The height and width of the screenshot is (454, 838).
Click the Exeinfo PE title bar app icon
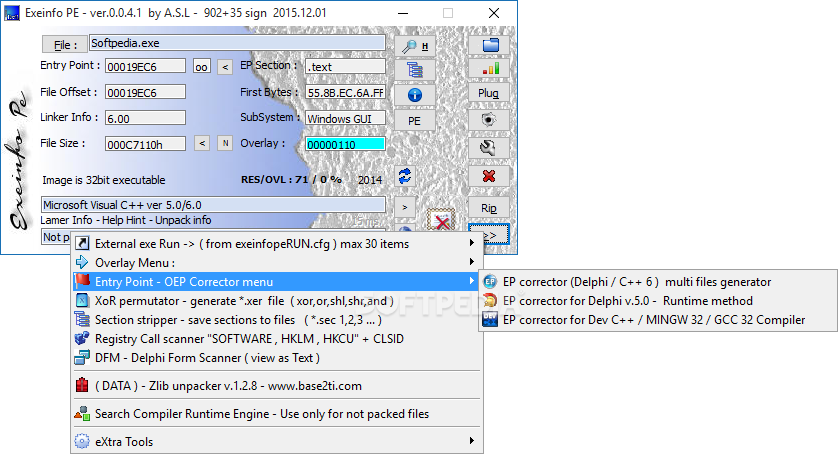(11, 13)
